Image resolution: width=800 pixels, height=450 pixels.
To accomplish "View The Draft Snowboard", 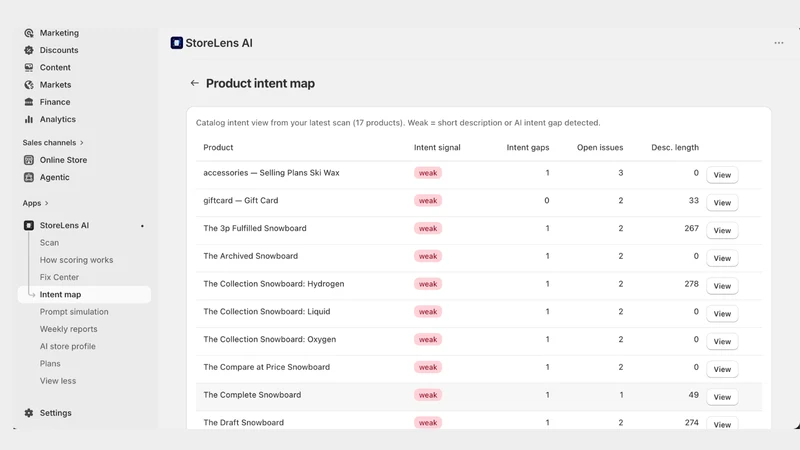I will click(722, 424).
